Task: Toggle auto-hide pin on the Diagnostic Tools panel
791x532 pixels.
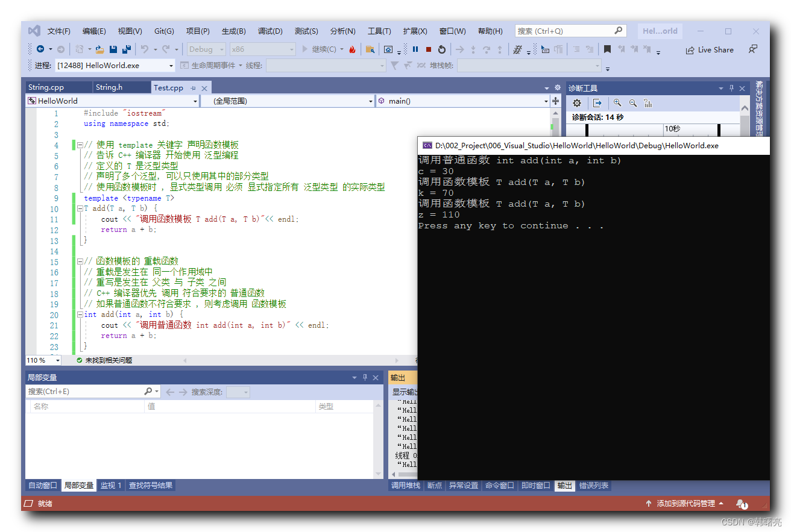Action: [732, 88]
